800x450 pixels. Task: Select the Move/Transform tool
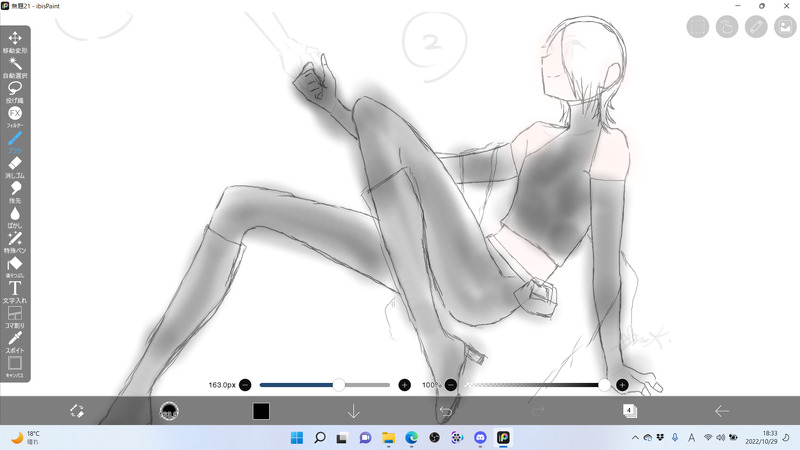pos(15,42)
